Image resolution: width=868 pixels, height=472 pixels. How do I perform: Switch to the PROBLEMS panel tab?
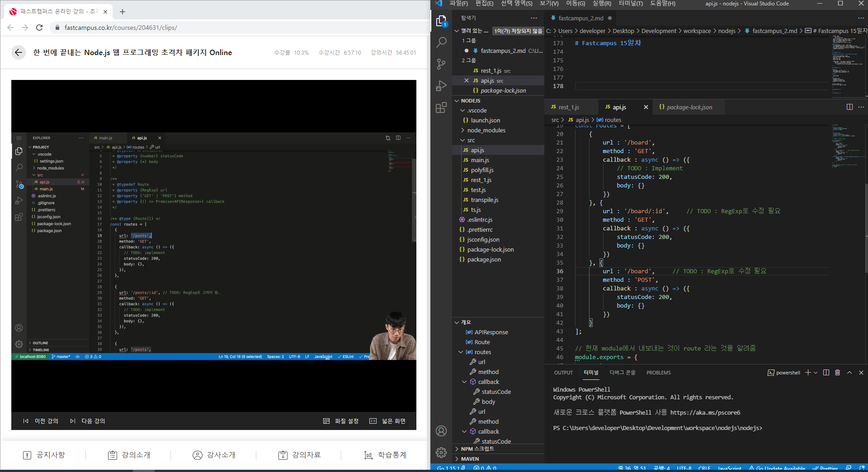click(x=658, y=373)
